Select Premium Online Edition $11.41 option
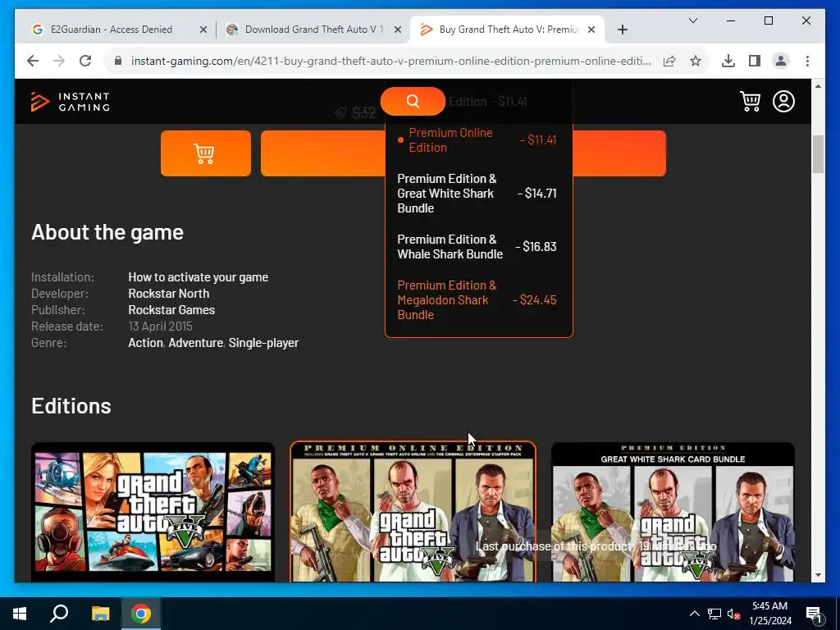Screen dimensions: 840x630 pos(477,139)
